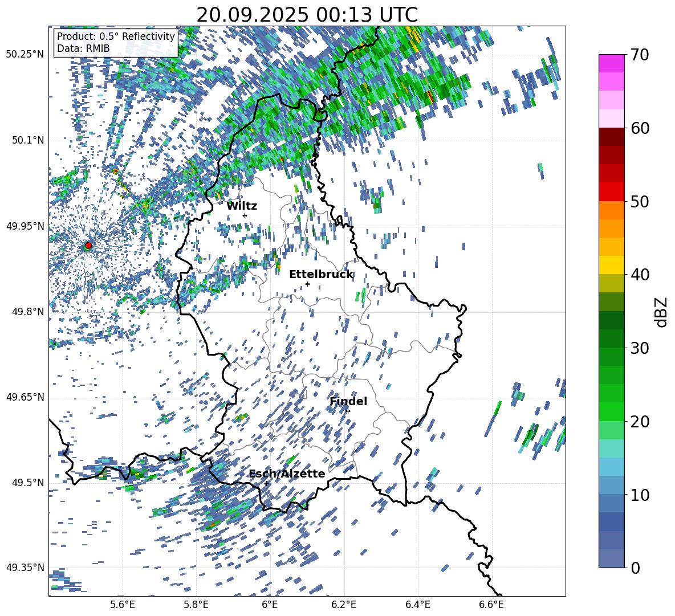Viewport: 675px width, 616px height.
Task: Click the 49.8°N latitude label
Action: tap(27, 312)
